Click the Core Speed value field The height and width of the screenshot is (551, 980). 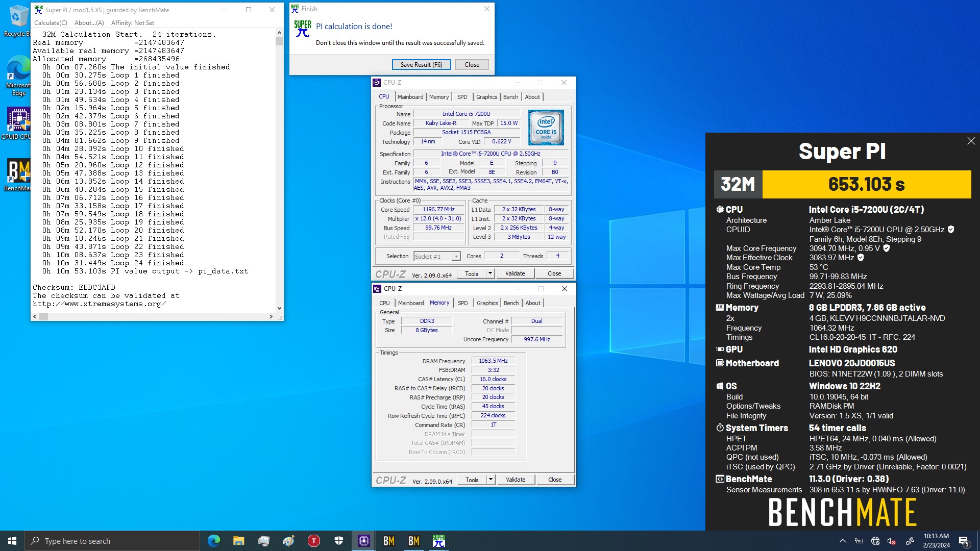(439, 210)
